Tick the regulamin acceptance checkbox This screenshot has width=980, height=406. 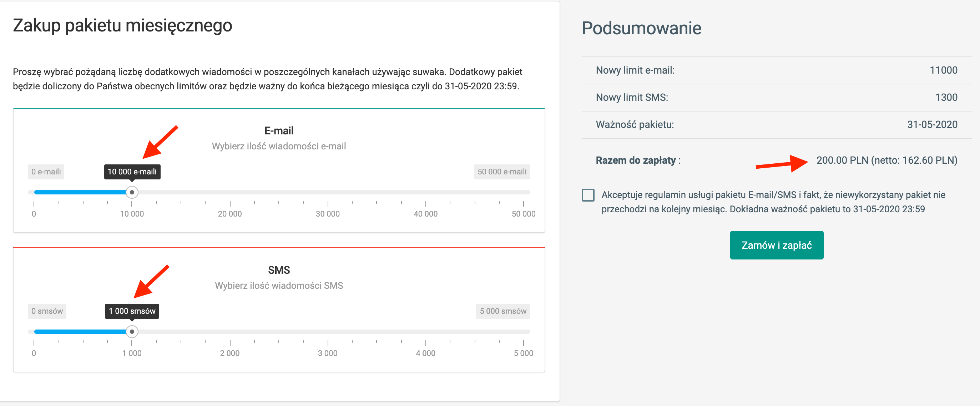click(588, 195)
